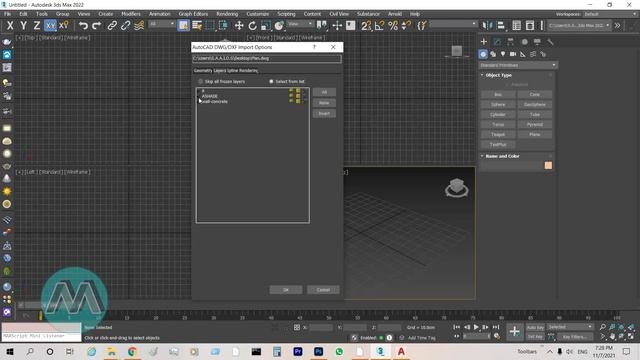The height and width of the screenshot is (360, 640).
Task: Click the object color swatch
Action: tap(548, 165)
